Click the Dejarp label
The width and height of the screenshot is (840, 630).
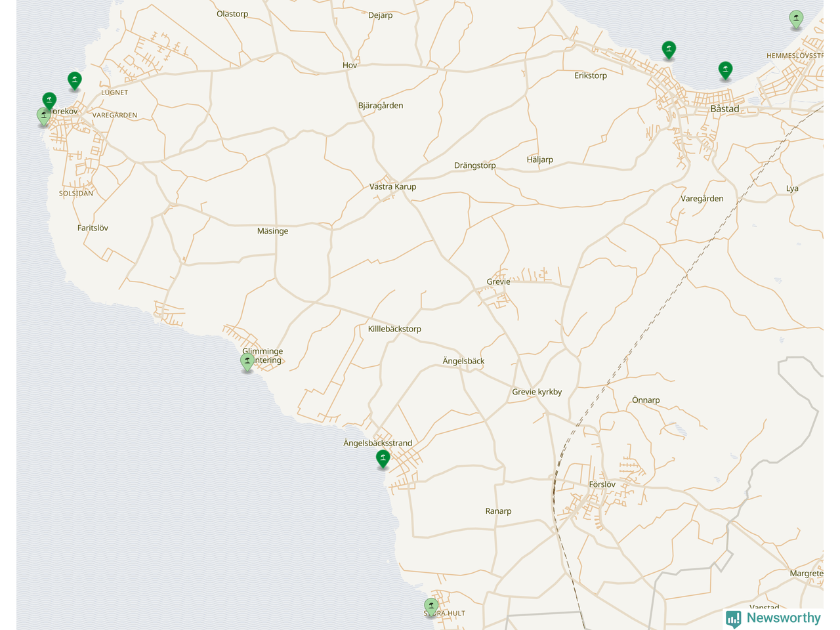380,15
